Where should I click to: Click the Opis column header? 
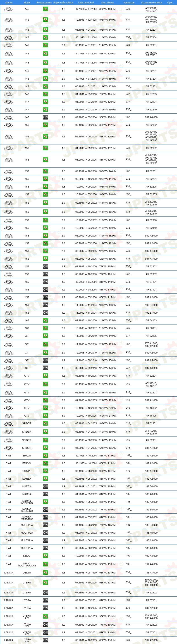point(170,2)
